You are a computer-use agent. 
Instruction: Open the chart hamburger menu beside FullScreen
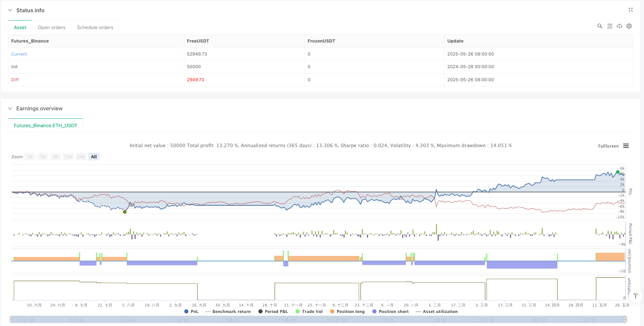tap(626, 146)
